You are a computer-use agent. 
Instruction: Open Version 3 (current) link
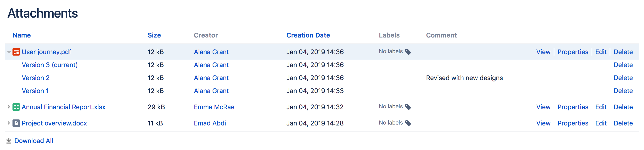coord(50,65)
